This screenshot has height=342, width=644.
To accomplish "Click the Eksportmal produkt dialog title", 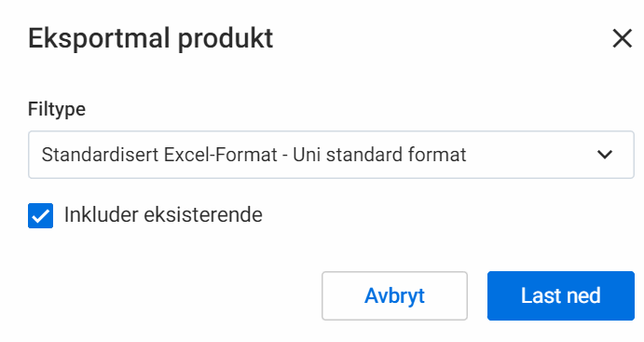I will click(x=150, y=39).
